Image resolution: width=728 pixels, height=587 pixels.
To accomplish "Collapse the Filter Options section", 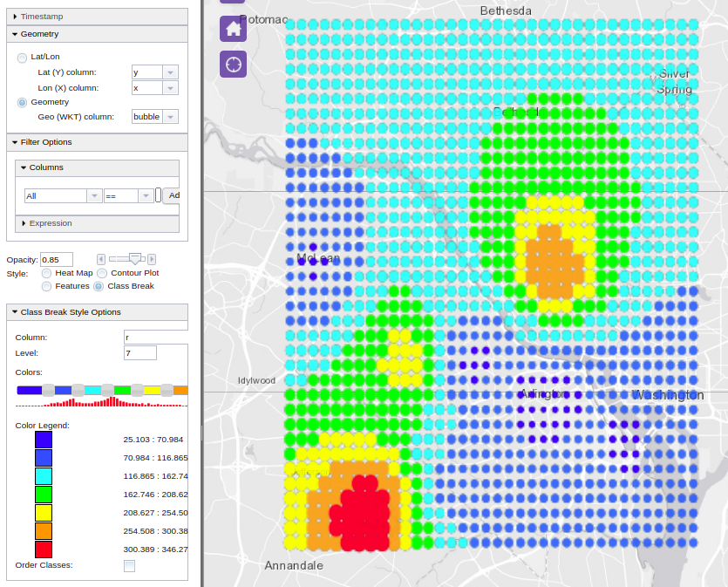I will 15,142.
